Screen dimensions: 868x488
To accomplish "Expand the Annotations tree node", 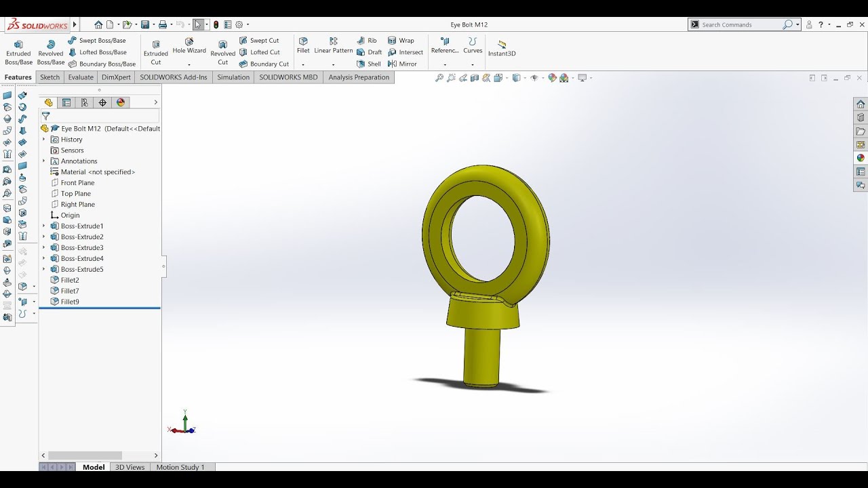I will click(x=44, y=161).
